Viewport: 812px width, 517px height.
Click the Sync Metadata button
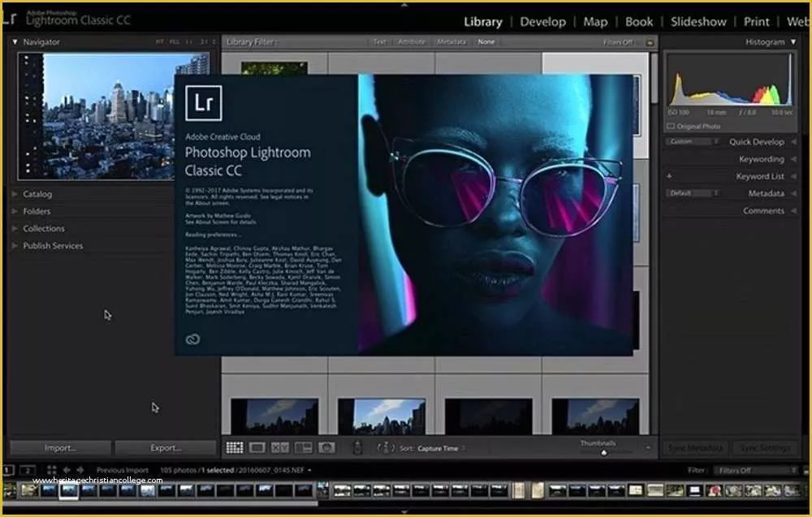696,448
